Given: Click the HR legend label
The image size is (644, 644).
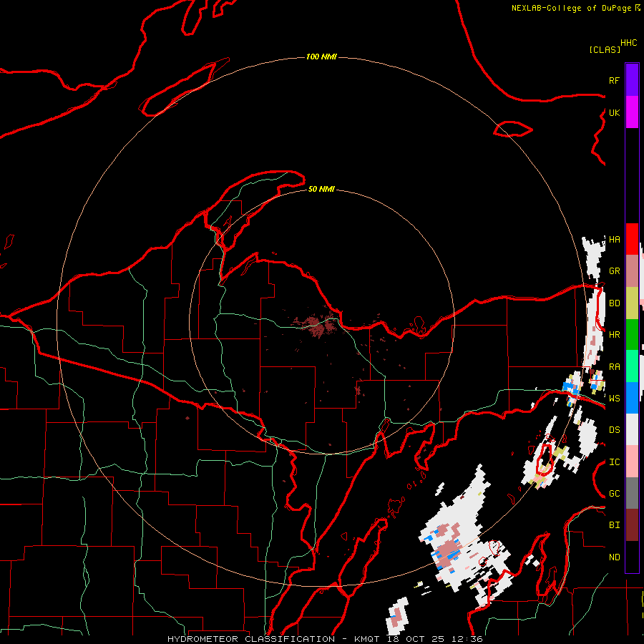Looking at the screenshot, I should [614, 335].
